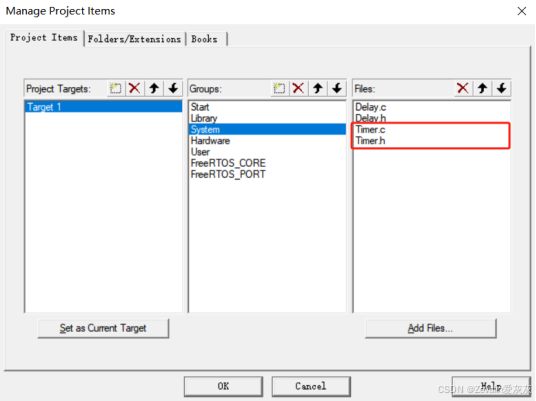Move selected file down

coord(501,89)
